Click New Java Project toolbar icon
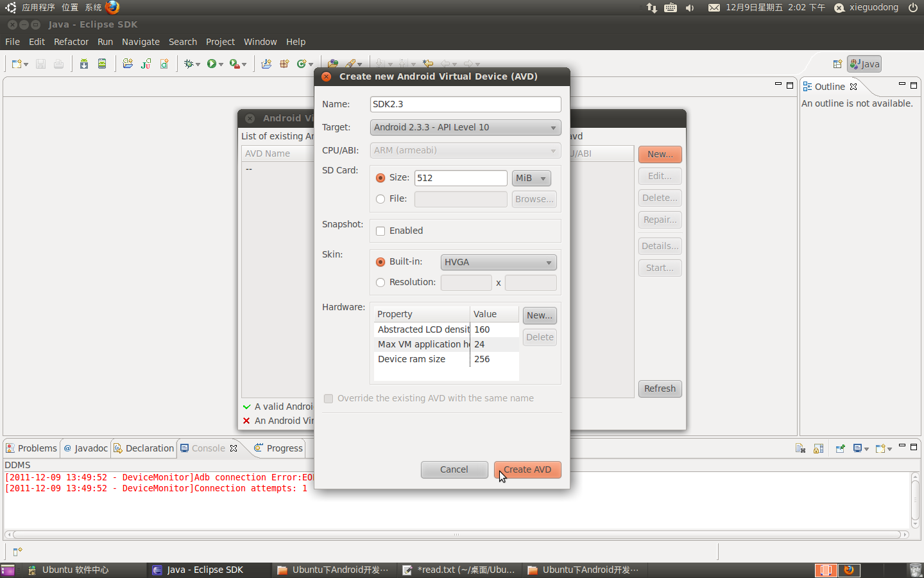 [x=266, y=64]
